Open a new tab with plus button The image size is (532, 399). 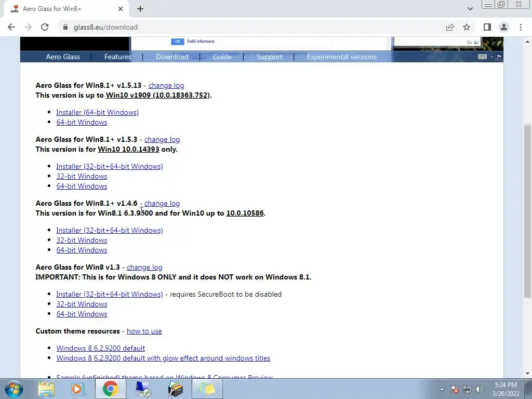click(x=140, y=9)
